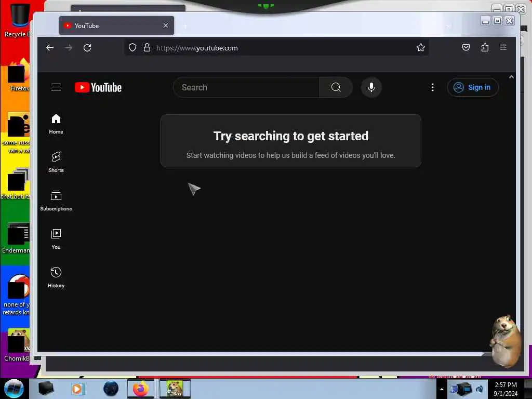Open Firefox extensions puzzle icon
Viewport: 532px width, 399px height.
tap(485, 47)
